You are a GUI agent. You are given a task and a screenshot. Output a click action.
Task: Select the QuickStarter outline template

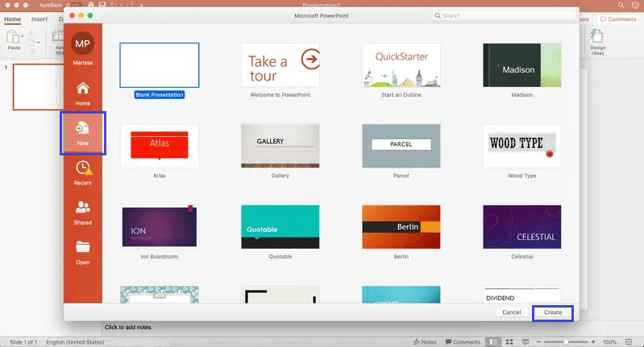coord(401,65)
